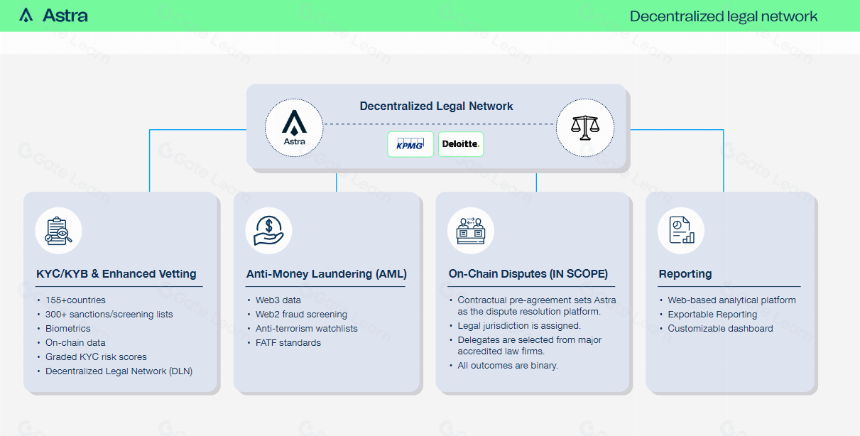Click the 'Web3 data' bullet
Viewport: 860px width, 436px height.
(x=278, y=300)
